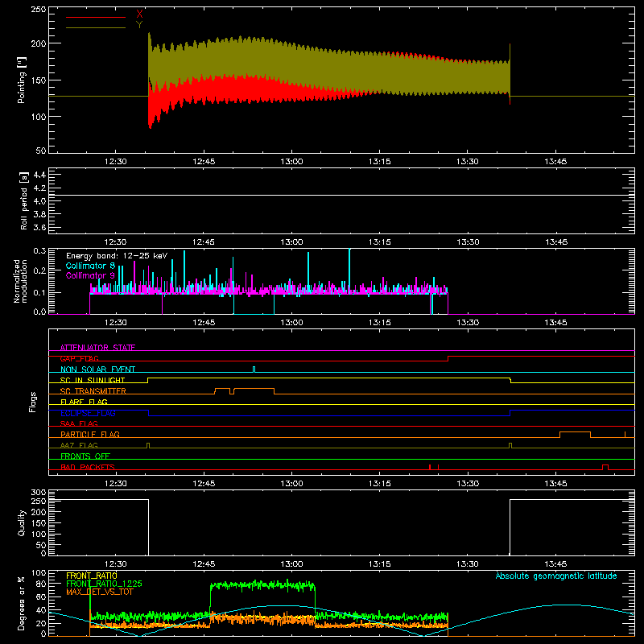This screenshot has width=644, height=644.
Task: Select the olive 'Y' legend label
Action: click(x=139, y=25)
